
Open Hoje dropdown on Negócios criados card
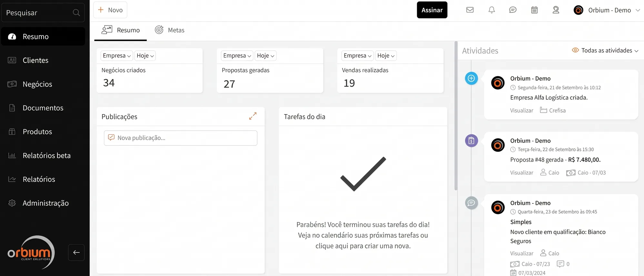click(145, 55)
